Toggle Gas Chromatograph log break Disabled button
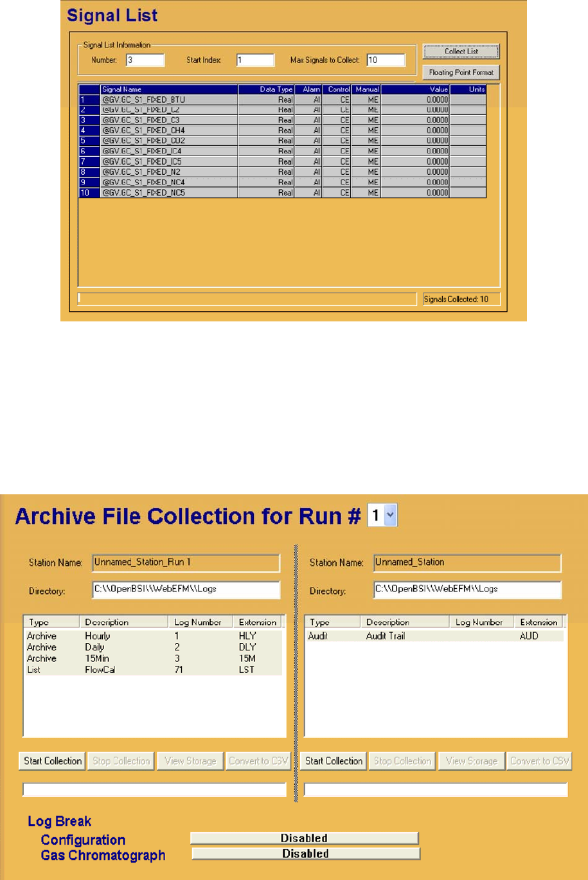Image resolution: width=588 pixels, height=880 pixels. point(306,854)
